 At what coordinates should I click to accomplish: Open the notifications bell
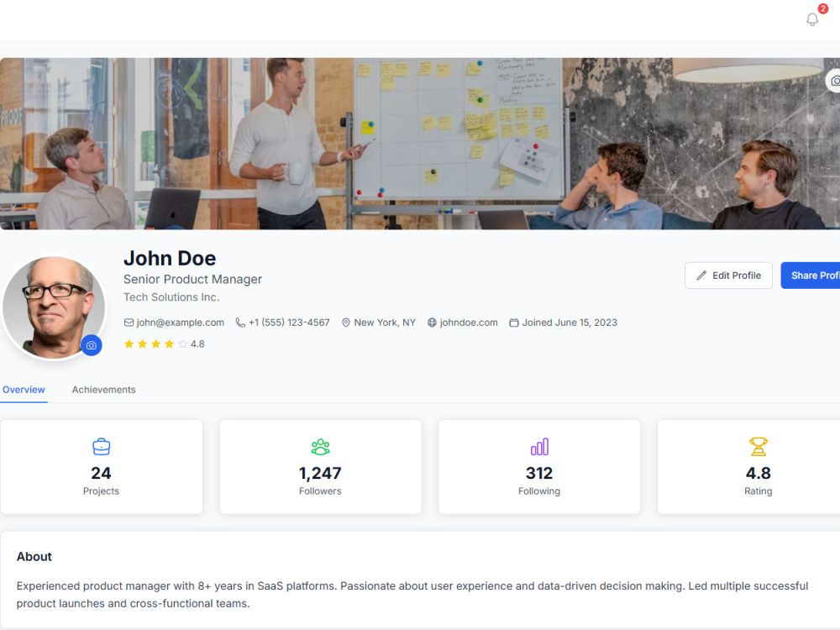coord(812,20)
